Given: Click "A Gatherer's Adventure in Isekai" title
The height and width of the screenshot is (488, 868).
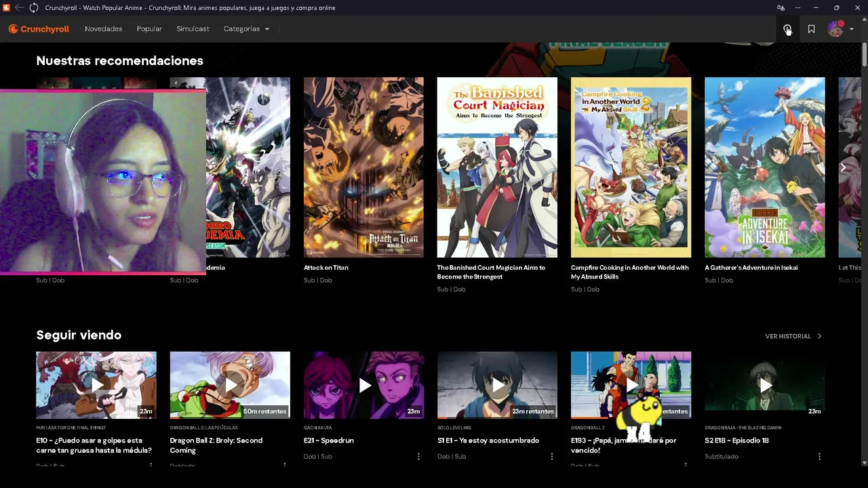Looking at the screenshot, I should pos(751,268).
